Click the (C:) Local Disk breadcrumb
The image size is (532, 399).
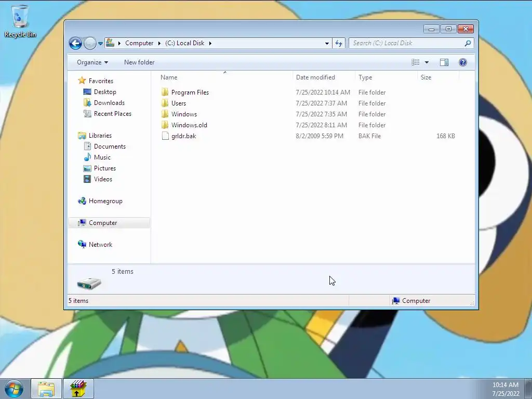tap(184, 43)
